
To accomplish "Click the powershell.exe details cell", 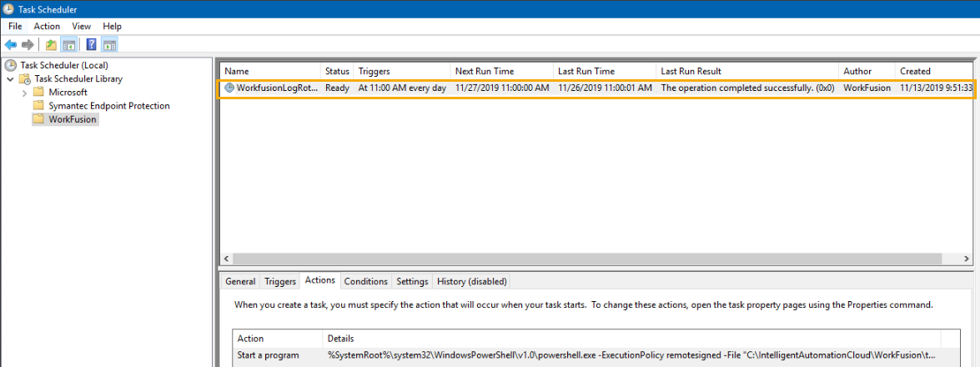I will tap(632, 356).
